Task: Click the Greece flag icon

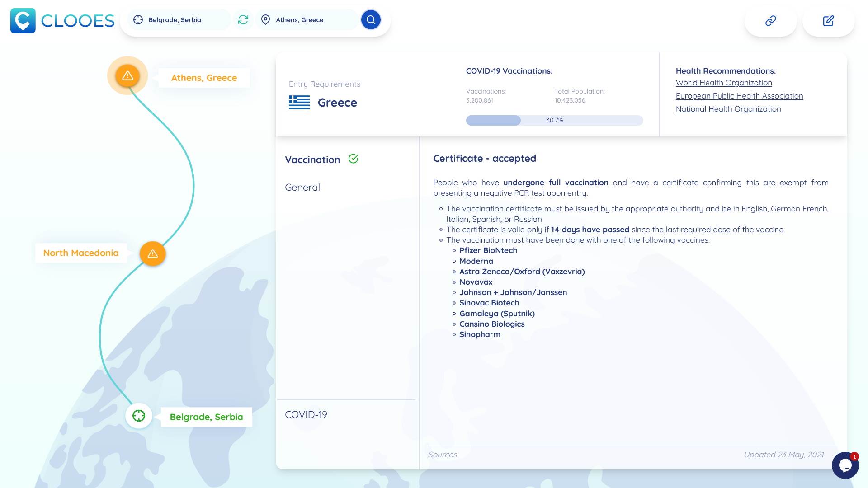Action: click(299, 103)
